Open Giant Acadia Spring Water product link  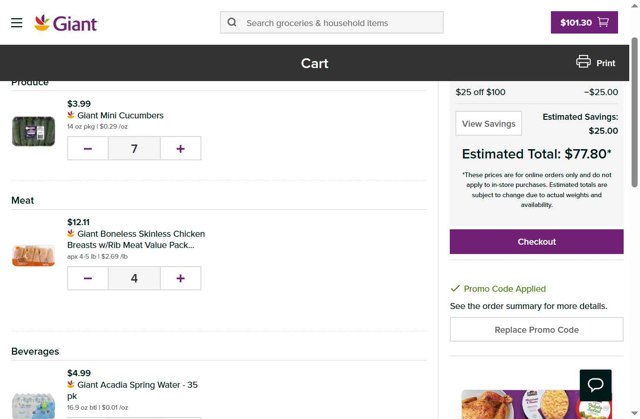click(x=133, y=390)
